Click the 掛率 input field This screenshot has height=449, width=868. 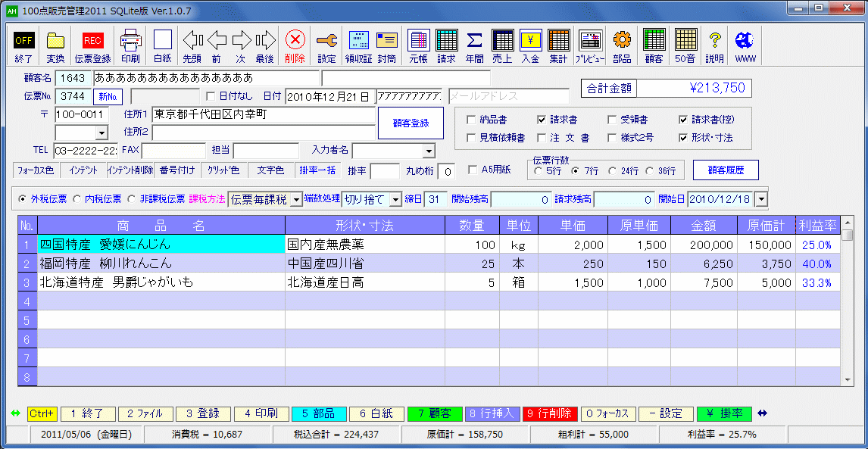click(x=385, y=171)
